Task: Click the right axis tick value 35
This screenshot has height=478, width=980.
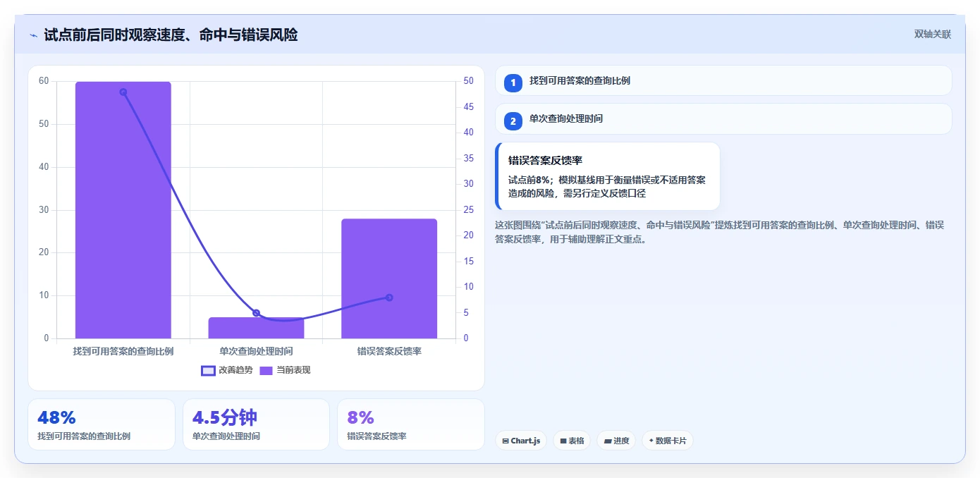Action: [469, 158]
